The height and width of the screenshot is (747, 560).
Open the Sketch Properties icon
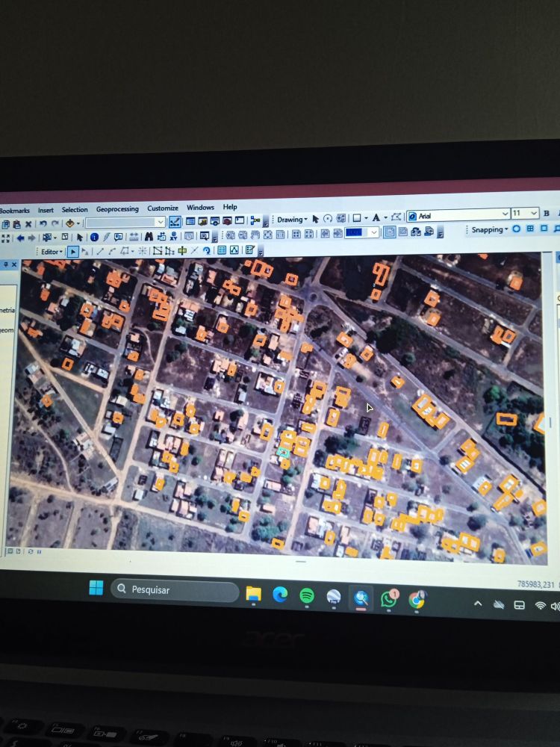pos(234,250)
